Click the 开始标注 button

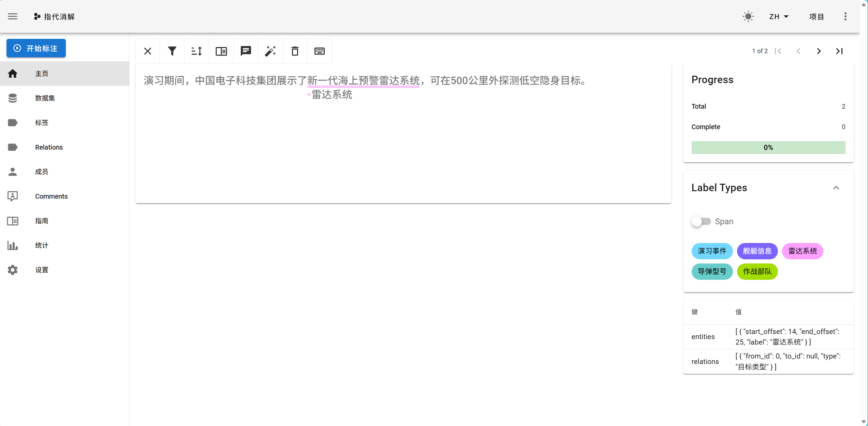pos(36,48)
